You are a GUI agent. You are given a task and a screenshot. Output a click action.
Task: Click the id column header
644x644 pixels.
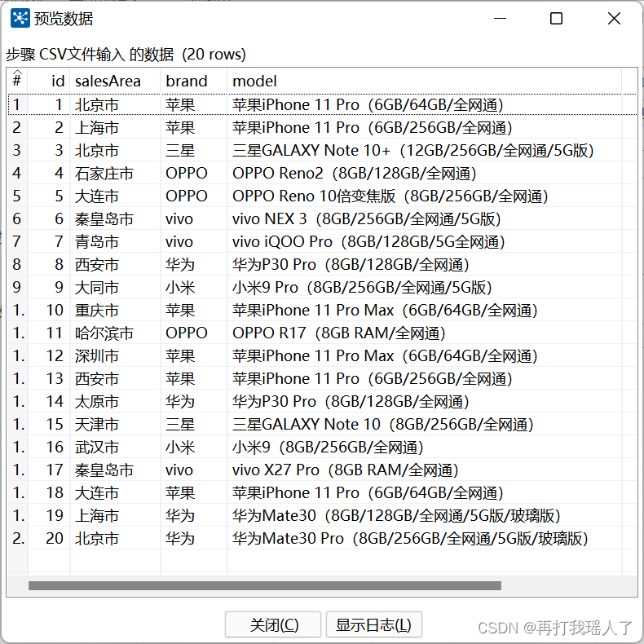(x=49, y=81)
